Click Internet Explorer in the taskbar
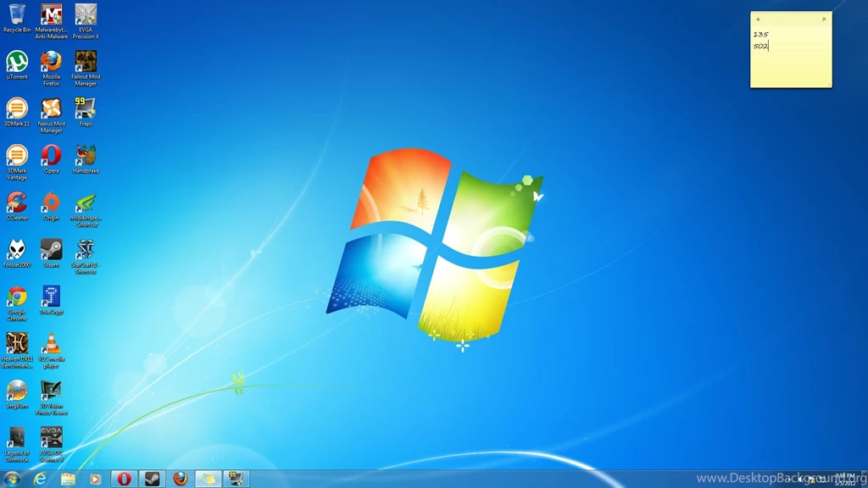This screenshot has width=868, height=488. tap(40, 479)
